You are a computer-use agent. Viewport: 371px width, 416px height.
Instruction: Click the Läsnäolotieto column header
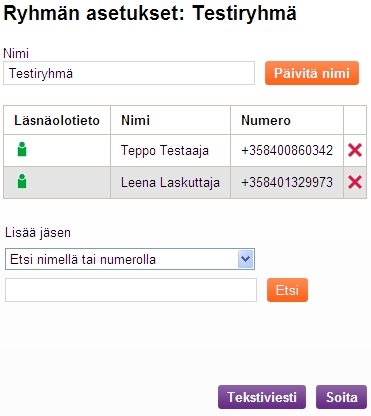click(57, 120)
